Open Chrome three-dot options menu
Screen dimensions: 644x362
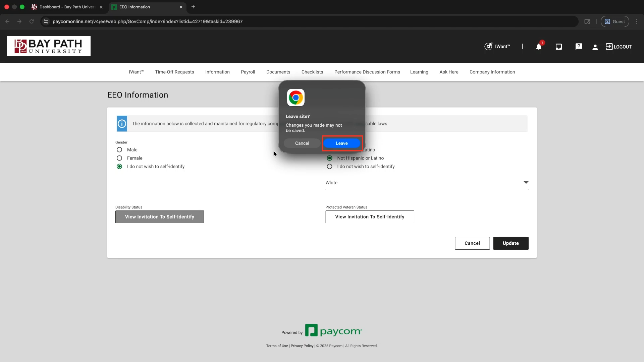pyautogui.click(x=637, y=21)
